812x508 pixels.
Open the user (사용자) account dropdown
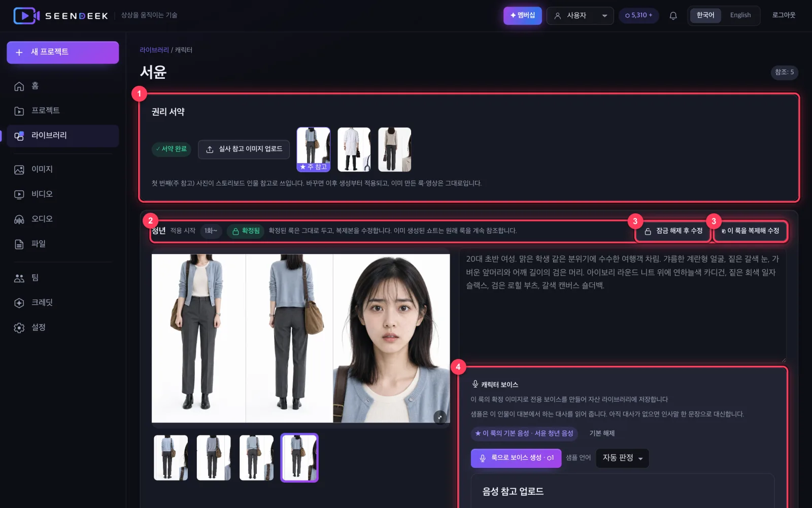coord(580,16)
